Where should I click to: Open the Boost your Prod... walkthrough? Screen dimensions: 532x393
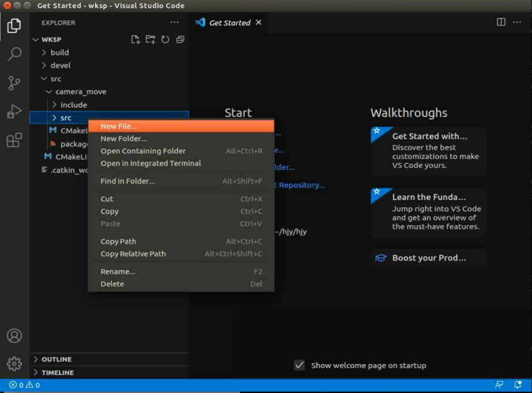coord(429,258)
